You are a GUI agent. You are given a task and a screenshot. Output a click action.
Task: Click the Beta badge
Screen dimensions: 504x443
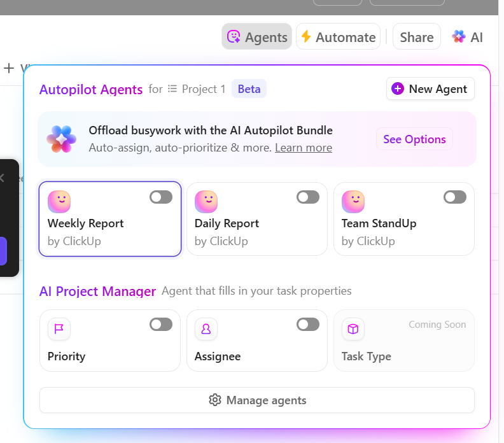click(x=249, y=88)
